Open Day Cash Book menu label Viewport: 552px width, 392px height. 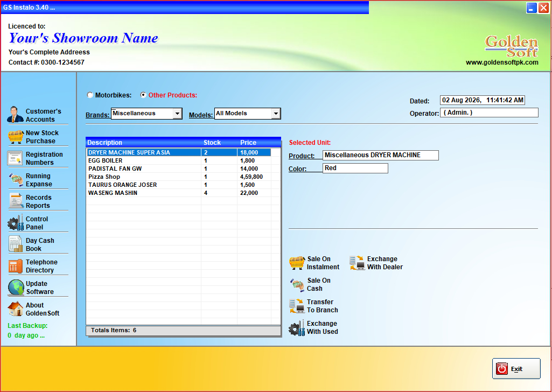tap(40, 244)
